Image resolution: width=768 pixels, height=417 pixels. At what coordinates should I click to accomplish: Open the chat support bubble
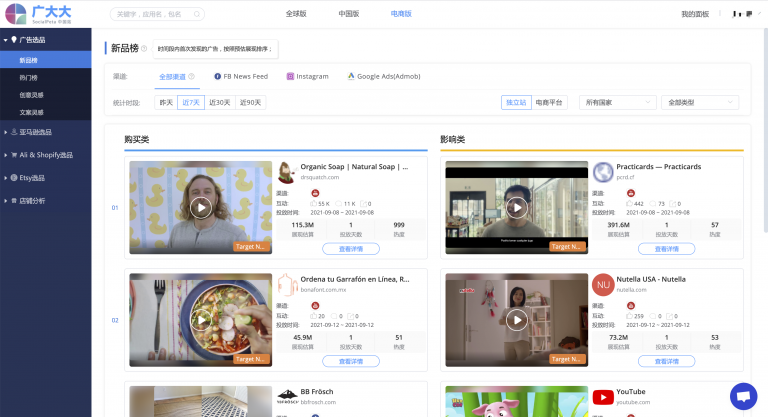(744, 396)
